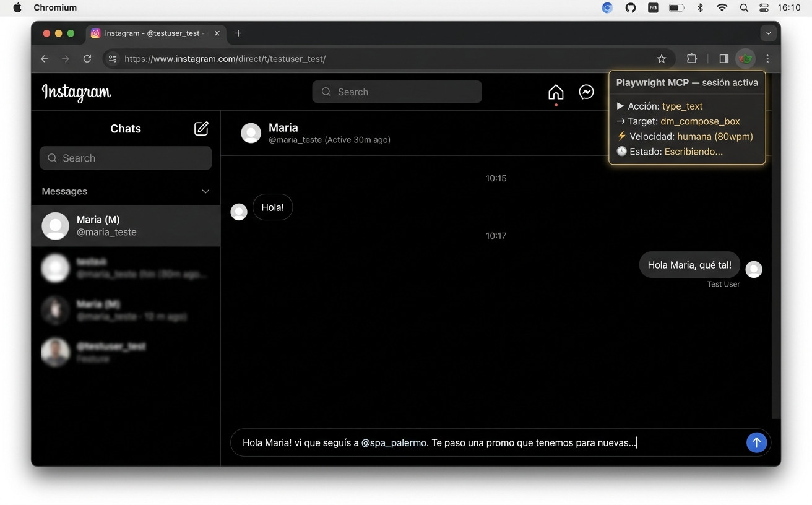Image resolution: width=812 pixels, height=505 pixels.
Task: Click the avatar in the Maria (M) chat row
Action: 55,226
